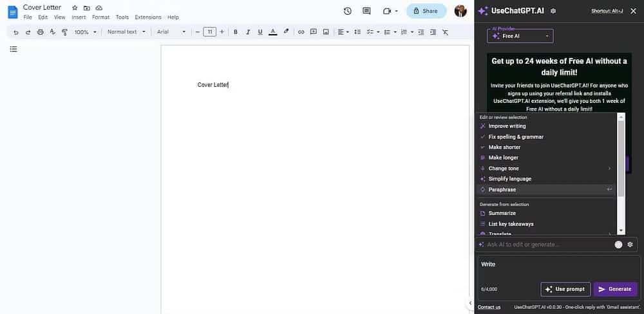Viewport: 644px width, 314px height.
Task: Open the zoom level 100% dropdown
Action: pyautogui.click(x=86, y=32)
